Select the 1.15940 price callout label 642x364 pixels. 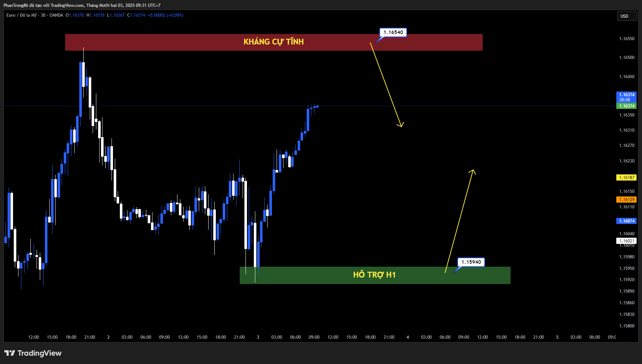(x=471, y=262)
